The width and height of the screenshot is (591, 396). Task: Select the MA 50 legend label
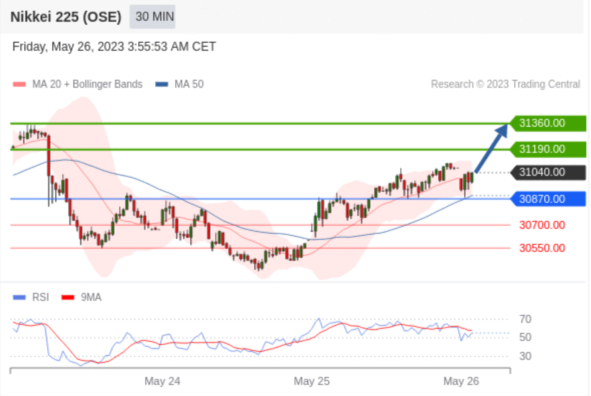(x=189, y=84)
